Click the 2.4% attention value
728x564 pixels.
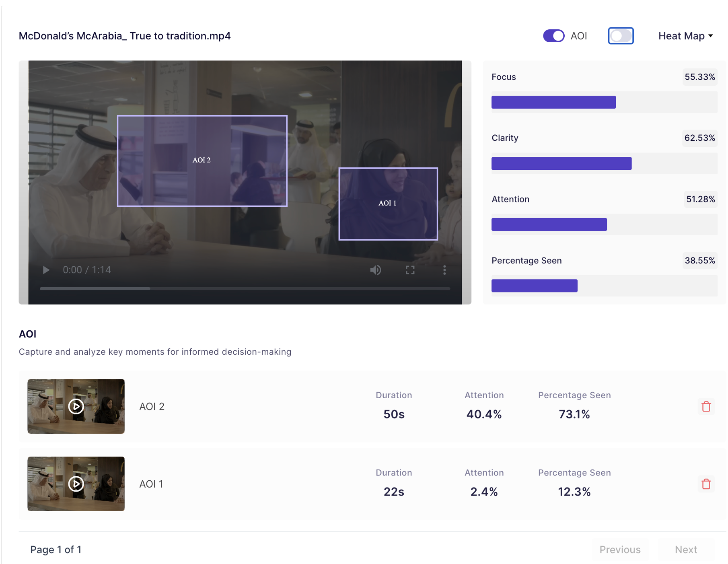[x=484, y=492]
